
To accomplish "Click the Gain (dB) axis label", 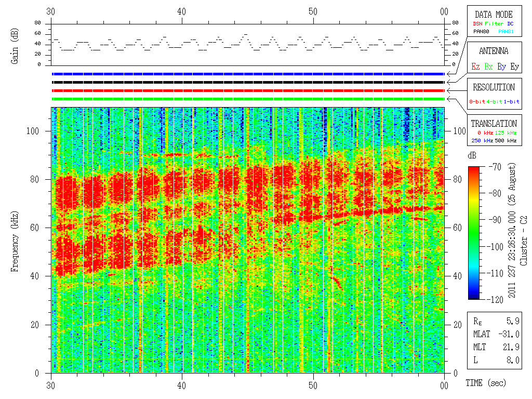I will [15, 45].
